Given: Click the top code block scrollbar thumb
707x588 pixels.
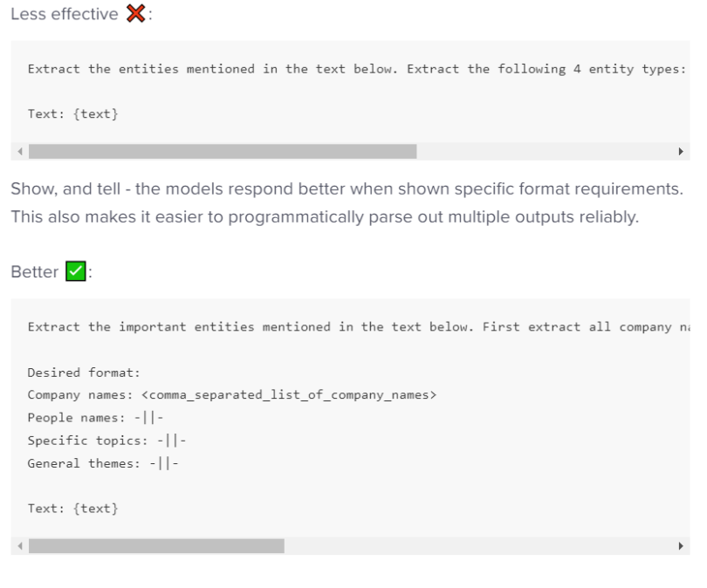Looking at the screenshot, I should [224, 150].
